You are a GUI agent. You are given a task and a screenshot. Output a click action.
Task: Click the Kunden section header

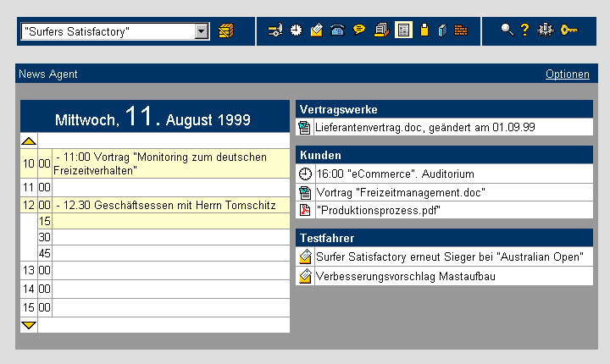click(444, 155)
